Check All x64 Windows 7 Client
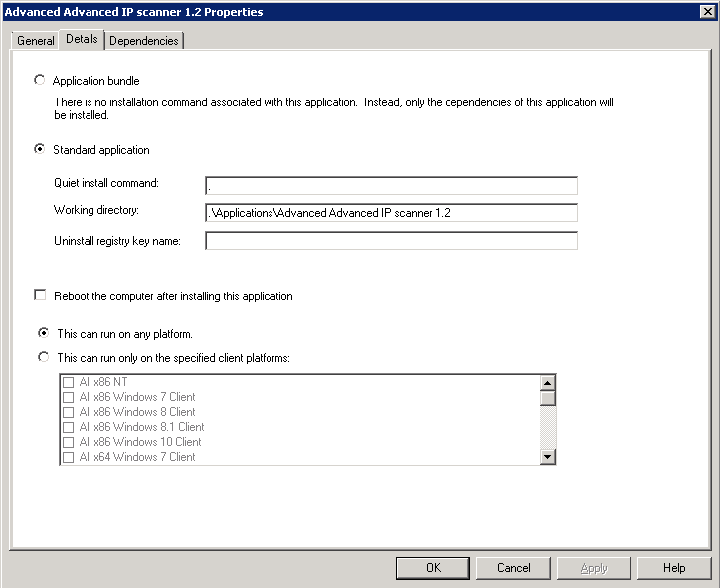The width and height of the screenshot is (720, 588). tap(68, 457)
